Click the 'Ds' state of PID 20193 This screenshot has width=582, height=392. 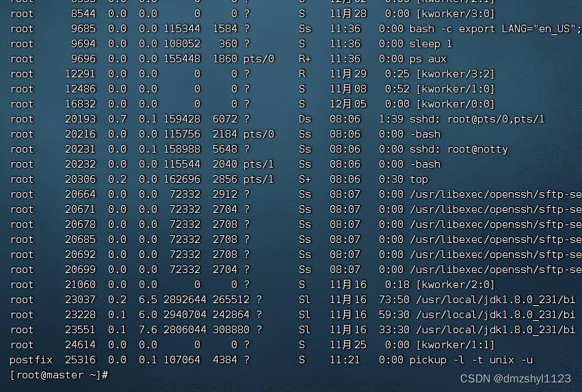coord(305,119)
